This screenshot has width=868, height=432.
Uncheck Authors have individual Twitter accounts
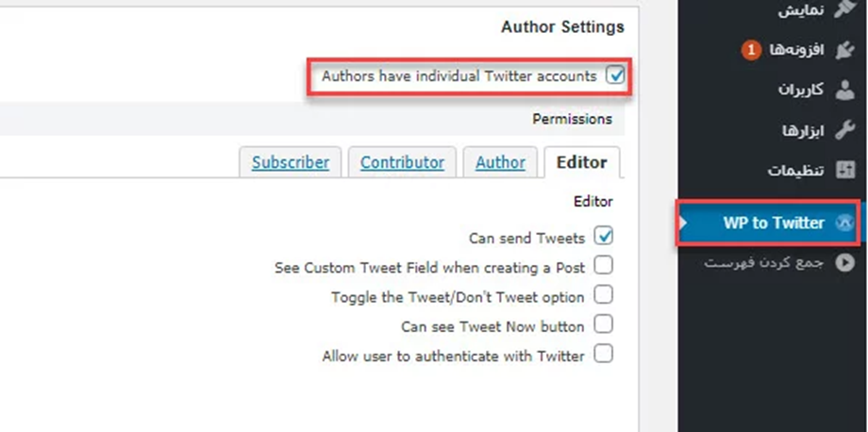[x=615, y=75]
